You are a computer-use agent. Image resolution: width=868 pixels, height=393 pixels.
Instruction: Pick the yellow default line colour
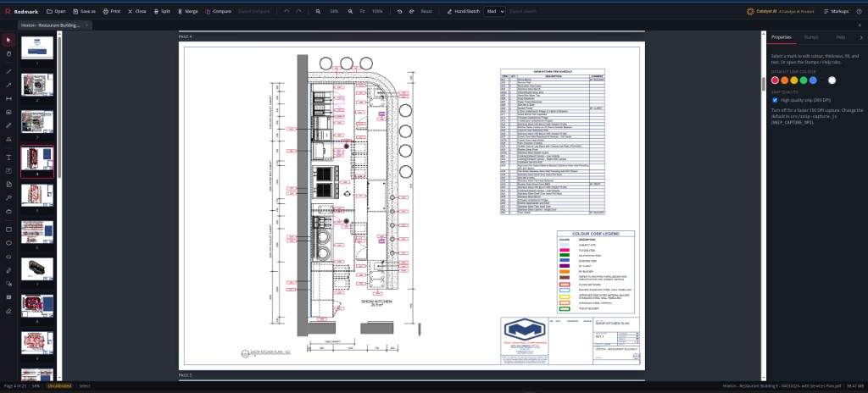click(x=793, y=80)
